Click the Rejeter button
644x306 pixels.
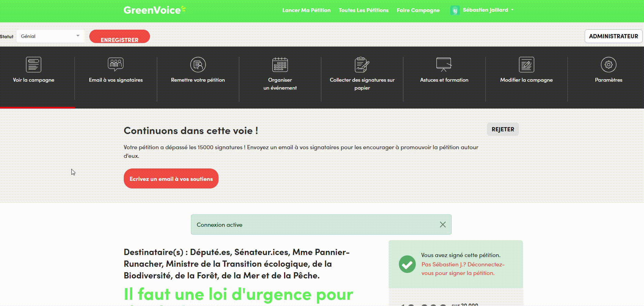502,129
